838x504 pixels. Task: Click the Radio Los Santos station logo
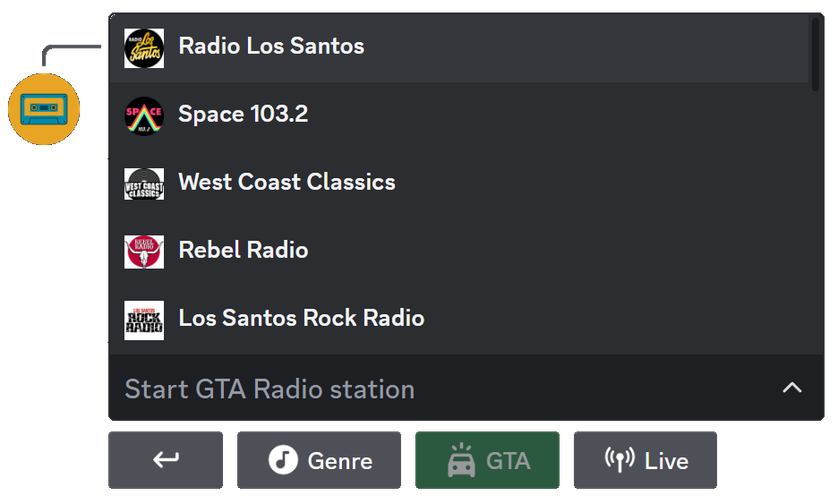[x=144, y=48]
